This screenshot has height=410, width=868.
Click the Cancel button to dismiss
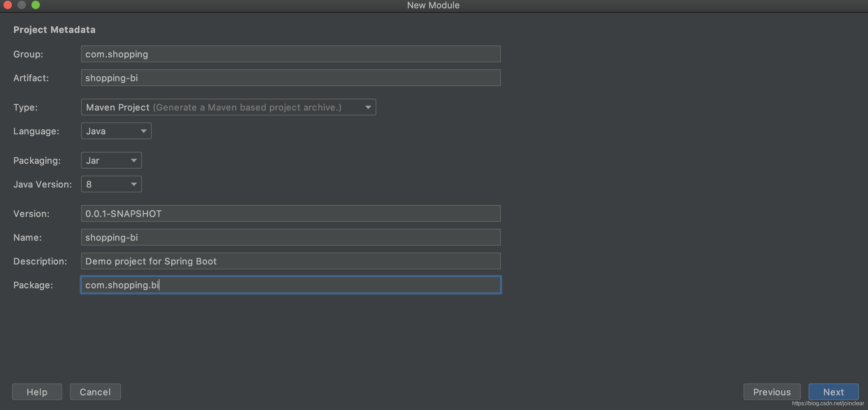point(95,392)
